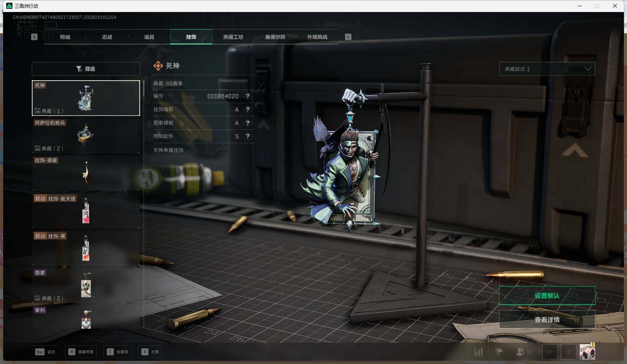The height and width of the screenshot is (364, 627).
Task: Close the 三角洲行动 window
Action: point(615,6)
